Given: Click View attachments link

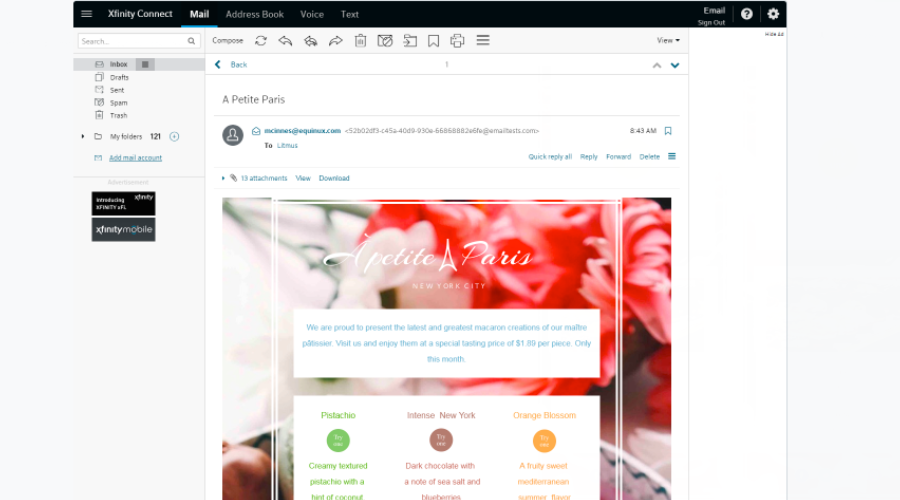Looking at the screenshot, I should pyautogui.click(x=303, y=178).
